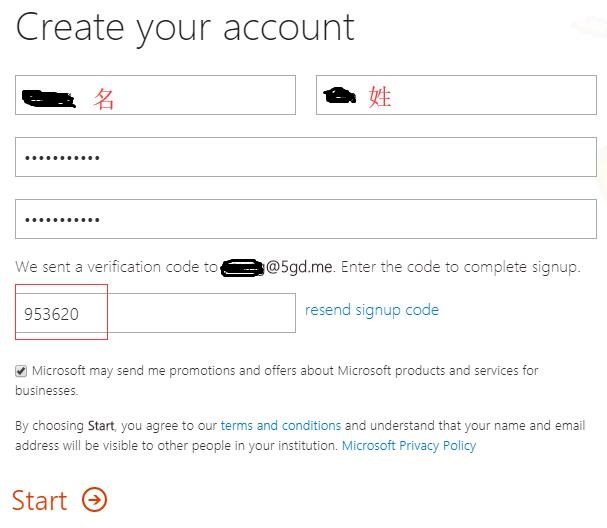This screenshot has width=607, height=528.
Task: Open the Microsoft Privacy Policy link
Action: [x=409, y=446]
